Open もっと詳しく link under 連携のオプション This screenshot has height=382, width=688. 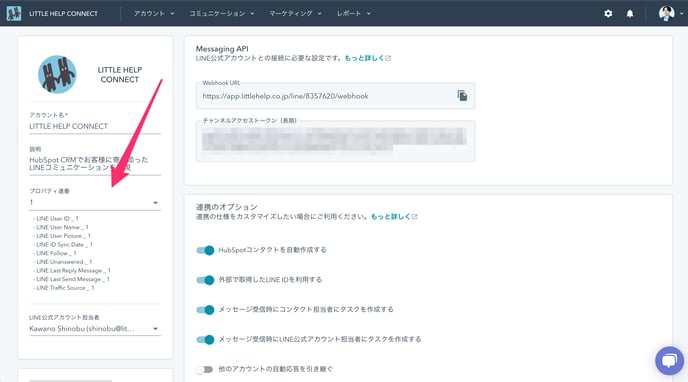click(394, 217)
